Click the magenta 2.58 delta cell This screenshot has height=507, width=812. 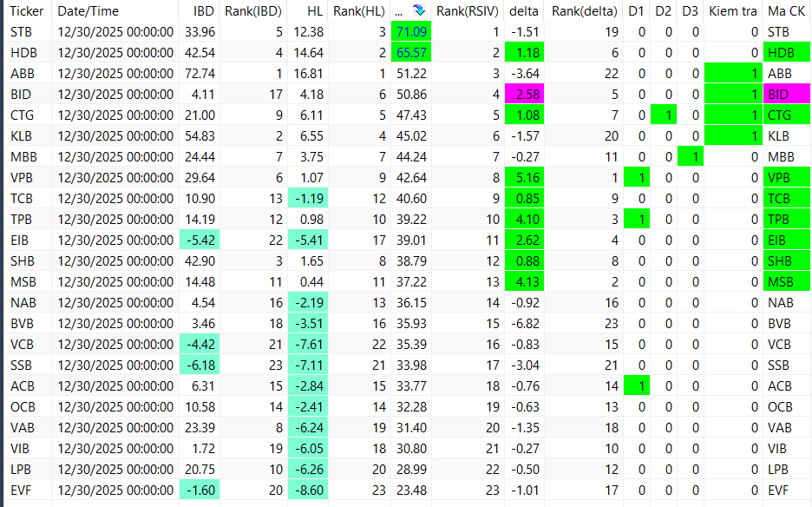(x=524, y=95)
